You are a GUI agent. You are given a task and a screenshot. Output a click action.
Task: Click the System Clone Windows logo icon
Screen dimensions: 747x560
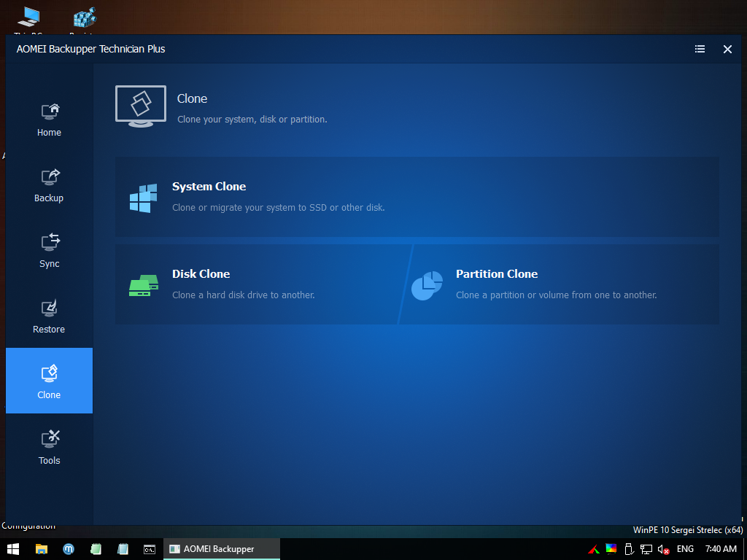(143, 198)
